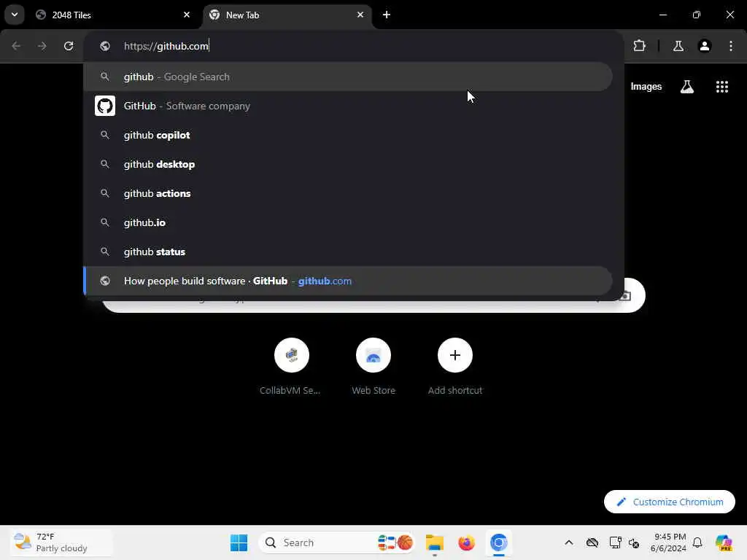Screen dimensions: 747x560
Task: Click the Chromium taskbar icon
Action: [498, 542]
